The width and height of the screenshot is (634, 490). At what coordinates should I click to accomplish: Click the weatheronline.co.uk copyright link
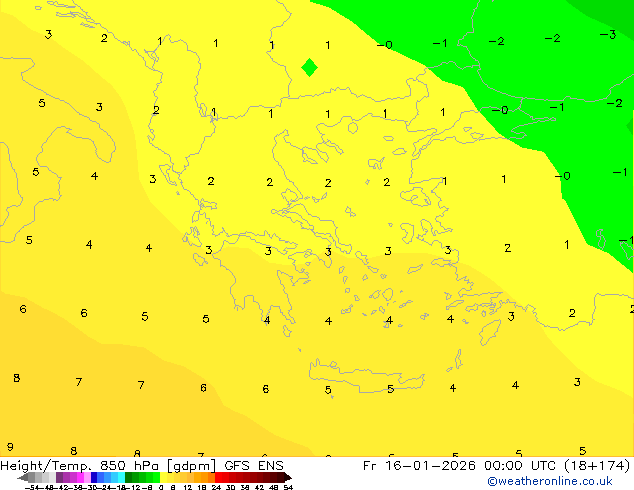coord(550,482)
